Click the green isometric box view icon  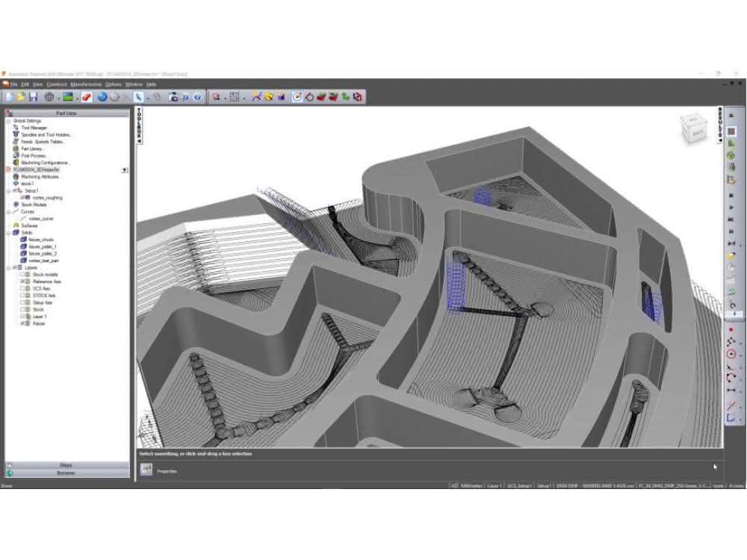(731, 155)
